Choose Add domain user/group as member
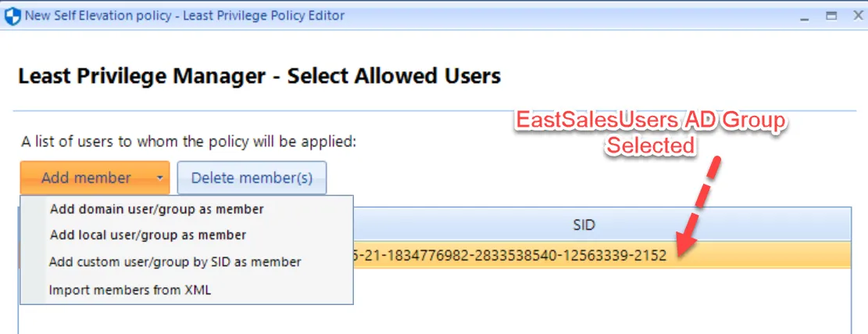This screenshot has width=868, height=334. [x=156, y=209]
